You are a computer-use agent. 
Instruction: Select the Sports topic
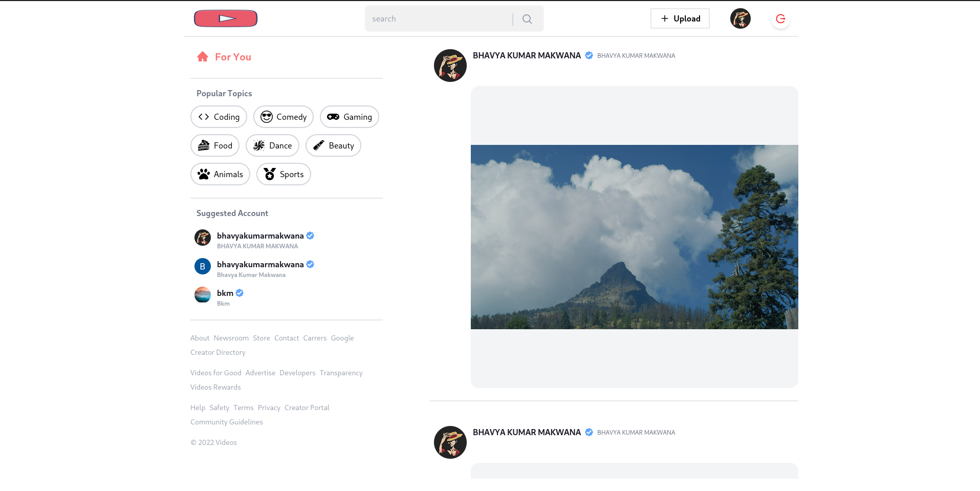coord(284,174)
